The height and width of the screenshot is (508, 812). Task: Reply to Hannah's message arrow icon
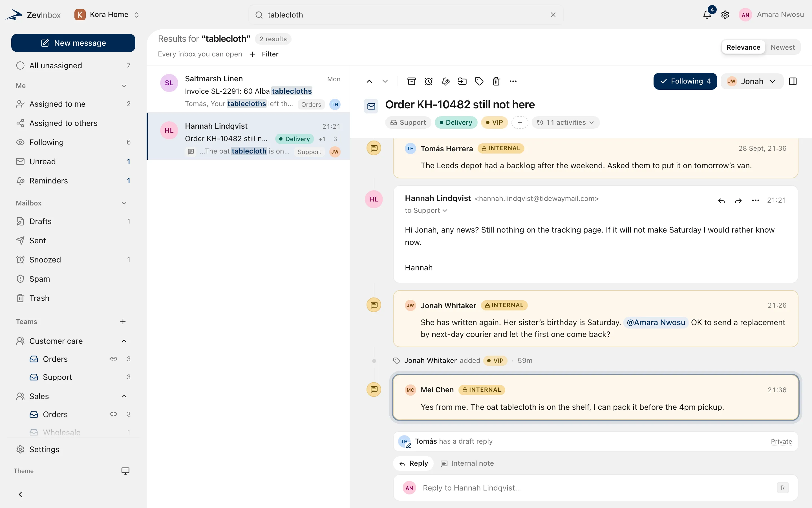pos(721,201)
